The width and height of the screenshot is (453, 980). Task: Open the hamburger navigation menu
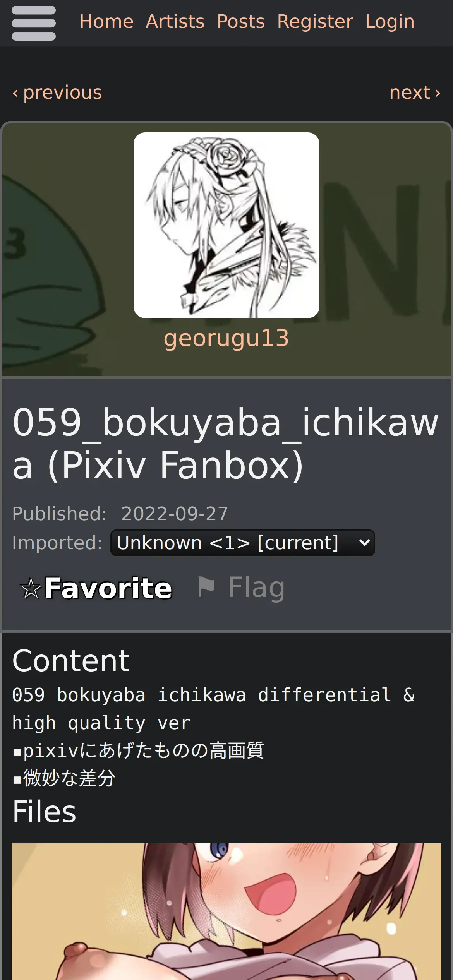pos(34,23)
